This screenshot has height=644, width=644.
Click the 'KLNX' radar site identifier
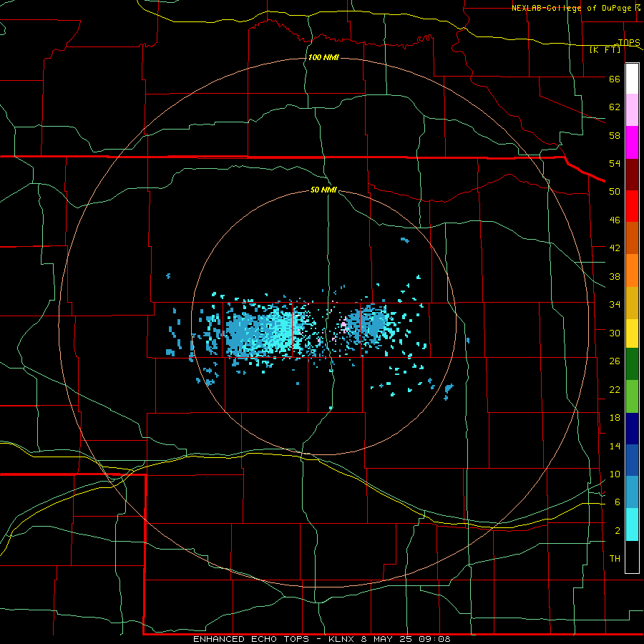pyautogui.click(x=343, y=639)
